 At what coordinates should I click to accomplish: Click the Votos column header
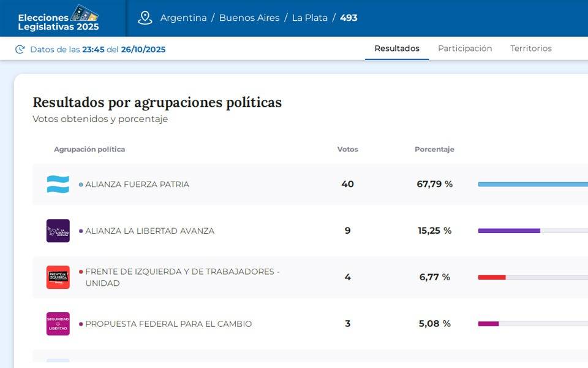tap(347, 149)
